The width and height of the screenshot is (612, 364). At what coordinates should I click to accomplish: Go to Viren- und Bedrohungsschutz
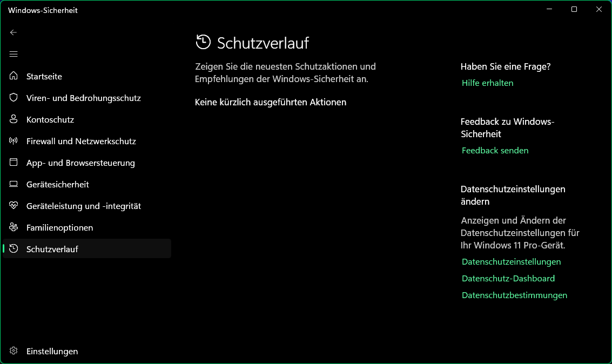[86, 98]
